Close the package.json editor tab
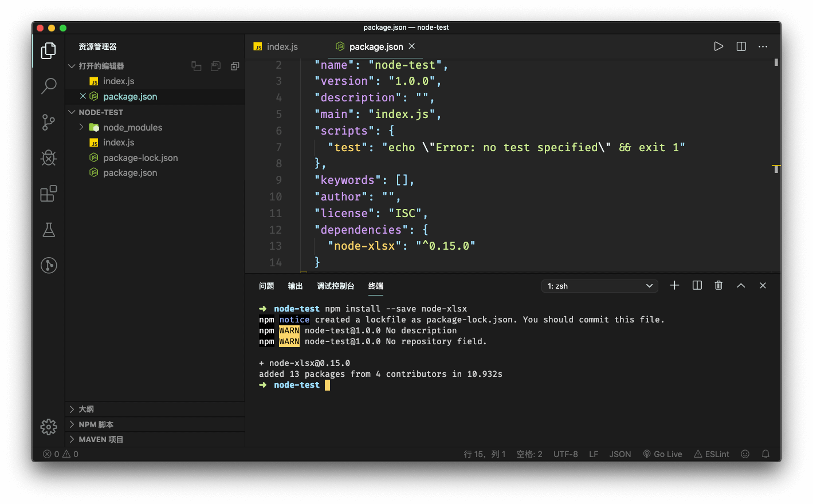 [411, 46]
